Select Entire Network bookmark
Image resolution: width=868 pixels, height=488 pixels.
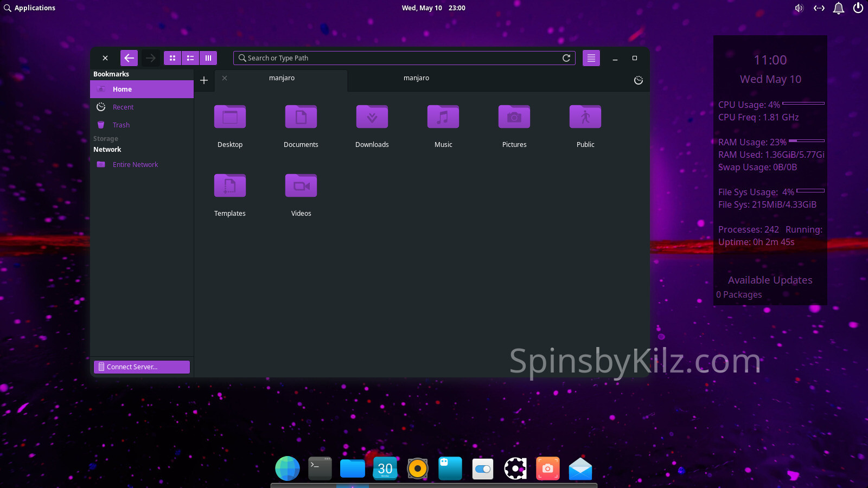pos(135,165)
